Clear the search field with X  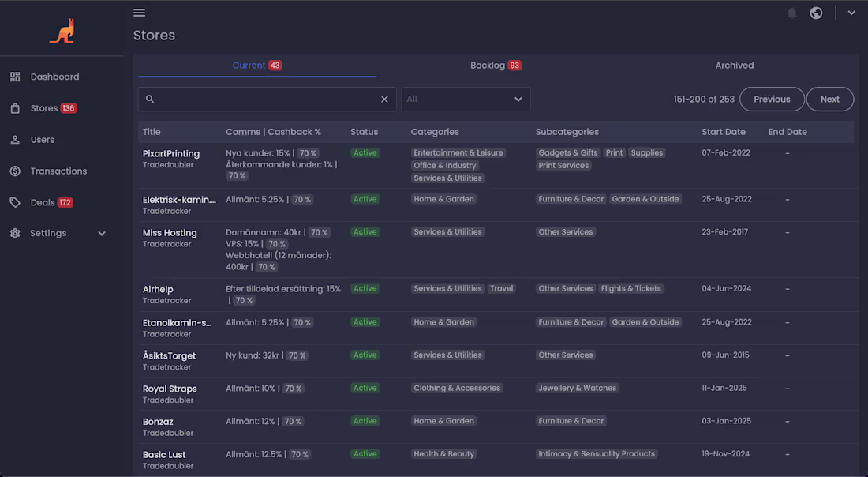(x=384, y=100)
